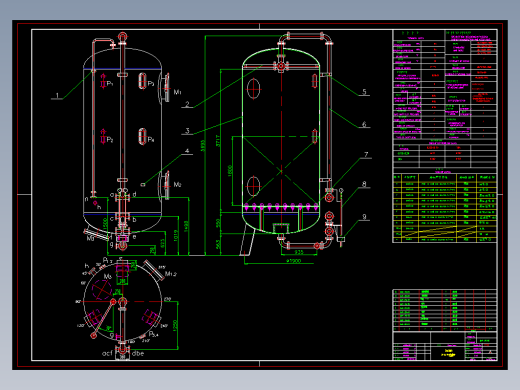Click callout number 2 label

click(187, 104)
